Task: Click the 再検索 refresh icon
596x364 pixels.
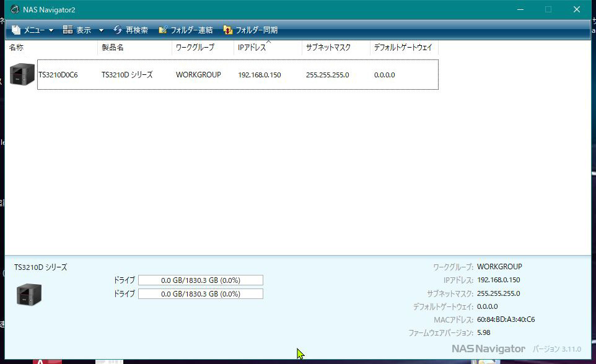Action: [x=118, y=30]
